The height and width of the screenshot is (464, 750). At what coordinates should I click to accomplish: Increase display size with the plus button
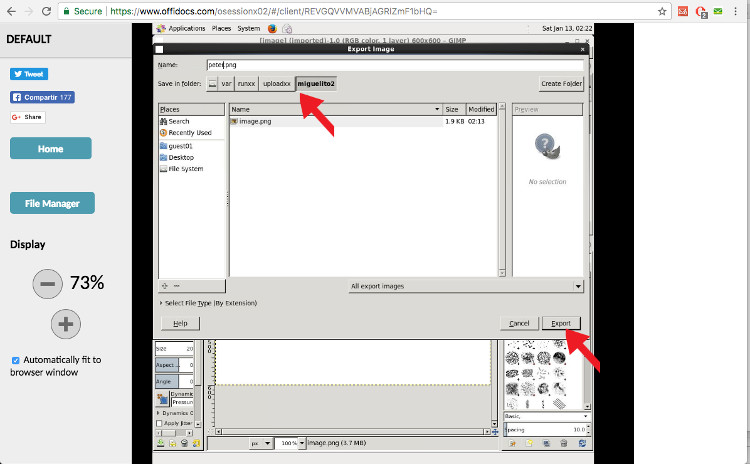coord(66,324)
